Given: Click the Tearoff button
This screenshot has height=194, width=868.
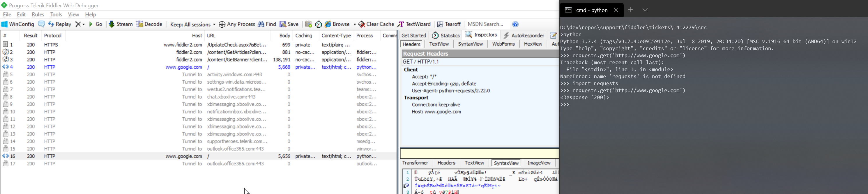Looking at the screenshot, I should point(449,24).
